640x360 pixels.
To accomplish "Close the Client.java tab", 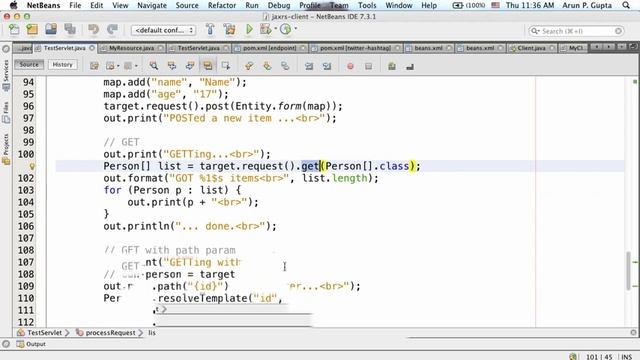I will (x=552, y=48).
